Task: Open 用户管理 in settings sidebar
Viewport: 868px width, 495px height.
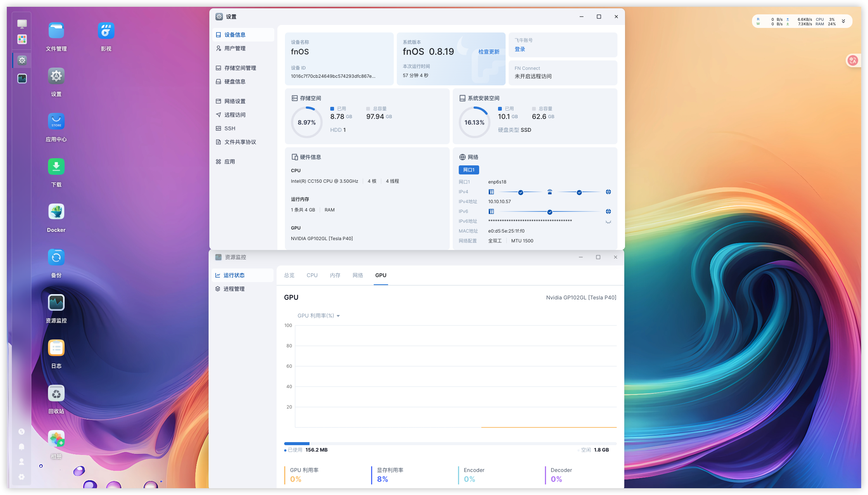Action: coord(243,48)
